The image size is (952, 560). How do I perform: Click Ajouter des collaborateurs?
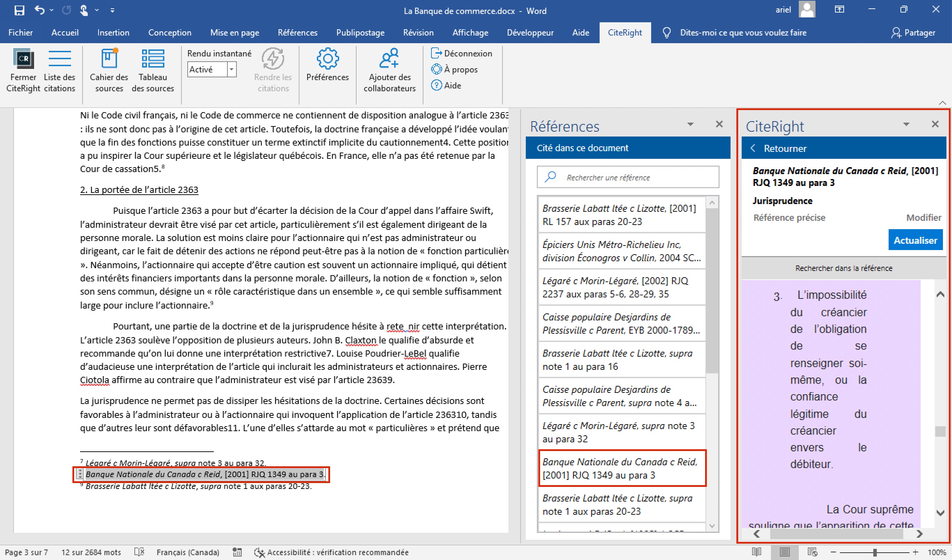(x=390, y=70)
